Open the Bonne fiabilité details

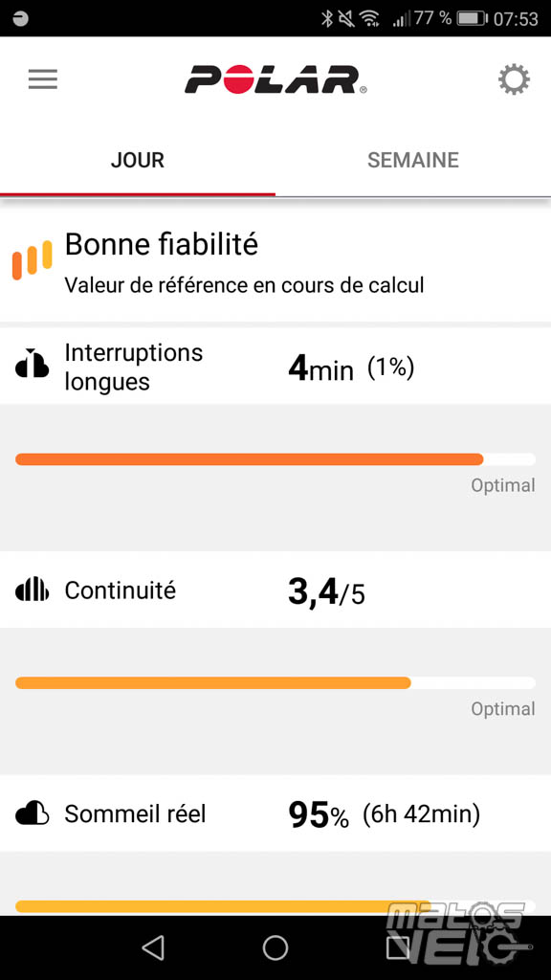click(275, 262)
